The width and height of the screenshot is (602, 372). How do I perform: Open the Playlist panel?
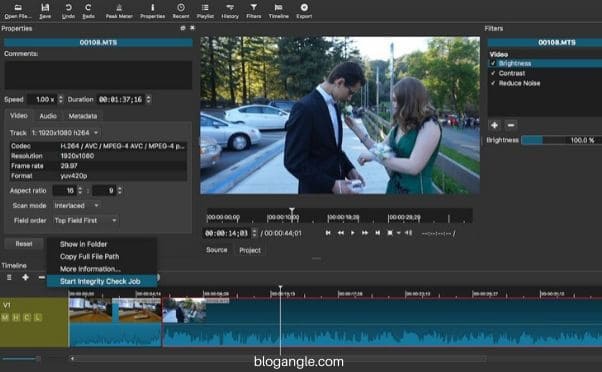205,11
